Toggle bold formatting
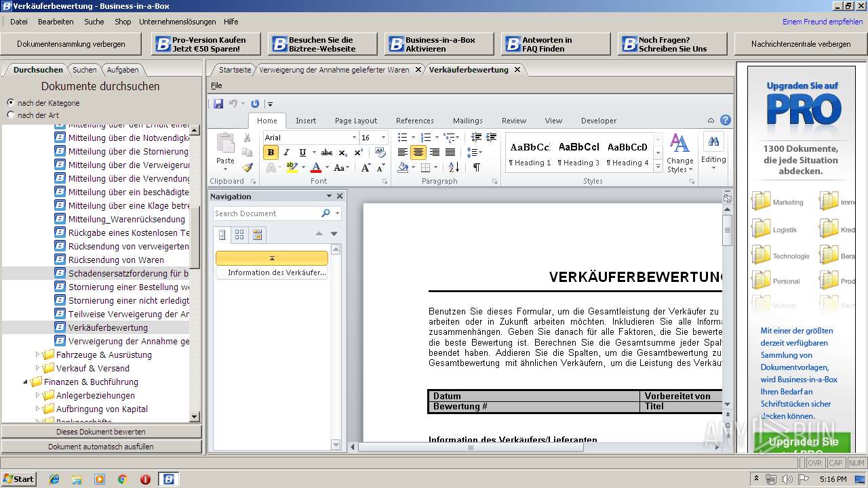 point(271,152)
